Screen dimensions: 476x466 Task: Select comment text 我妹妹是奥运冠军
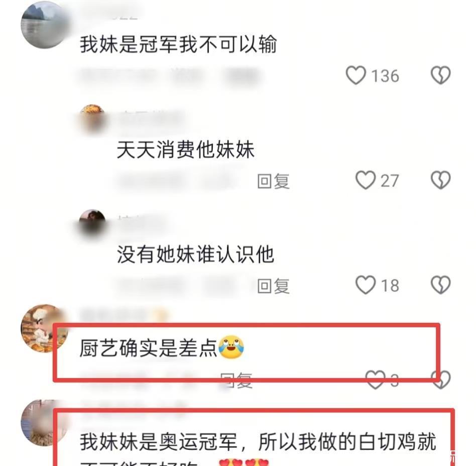point(159,442)
